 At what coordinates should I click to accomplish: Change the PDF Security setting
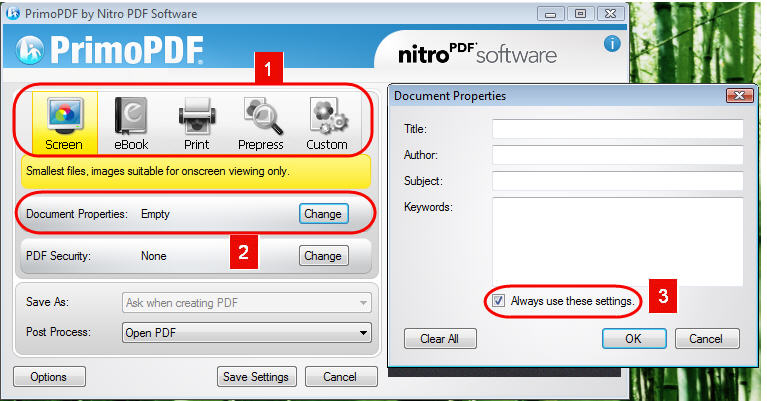point(323,256)
